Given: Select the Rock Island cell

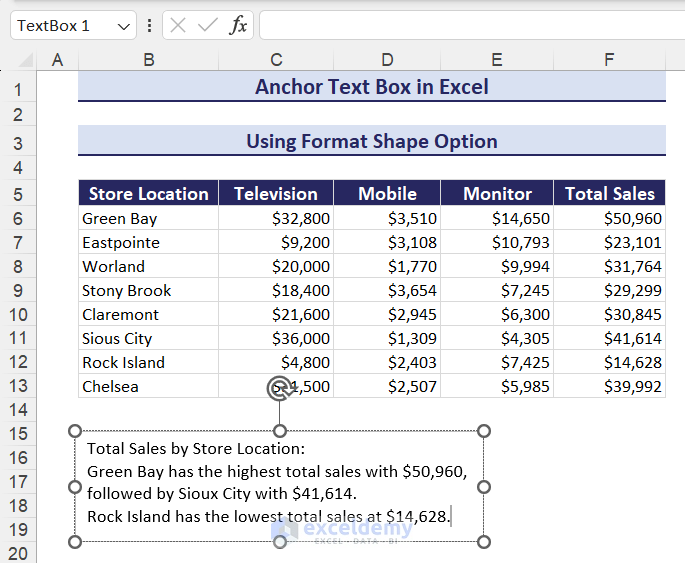Looking at the screenshot, I should point(149,363).
